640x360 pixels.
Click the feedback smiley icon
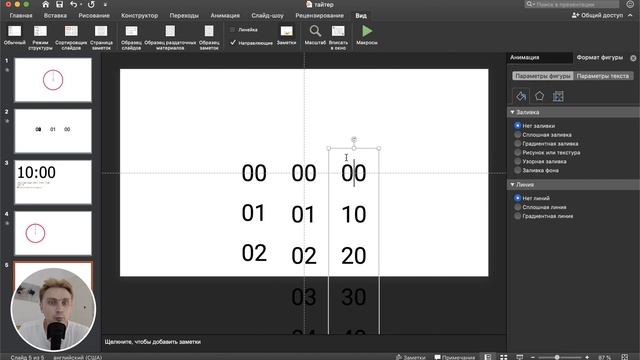click(x=630, y=4)
